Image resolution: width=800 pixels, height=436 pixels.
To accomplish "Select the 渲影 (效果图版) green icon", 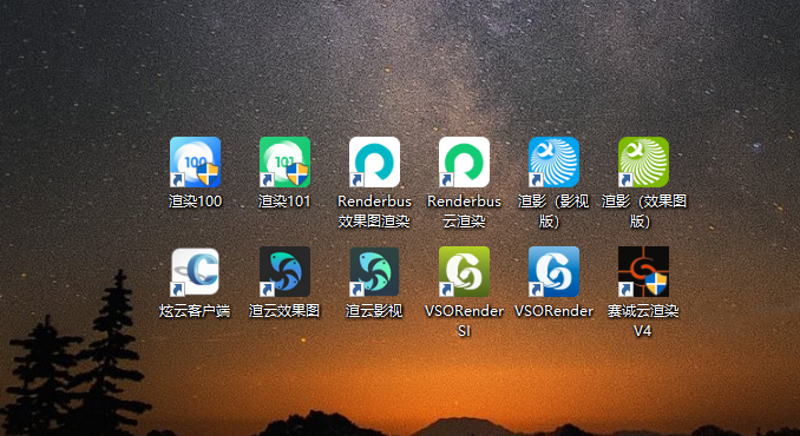I will coord(643,162).
